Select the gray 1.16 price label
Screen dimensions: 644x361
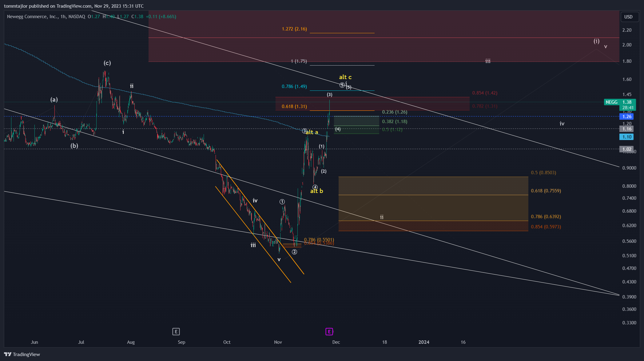click(627, 129)
